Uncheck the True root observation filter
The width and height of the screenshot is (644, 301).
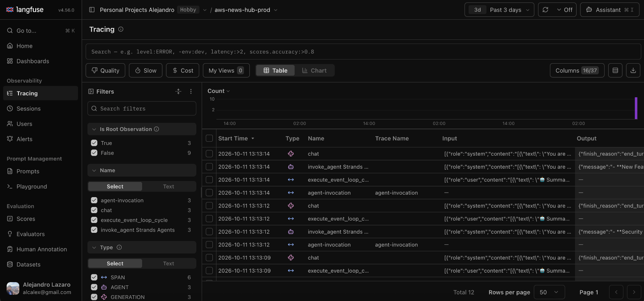[94, 143]
